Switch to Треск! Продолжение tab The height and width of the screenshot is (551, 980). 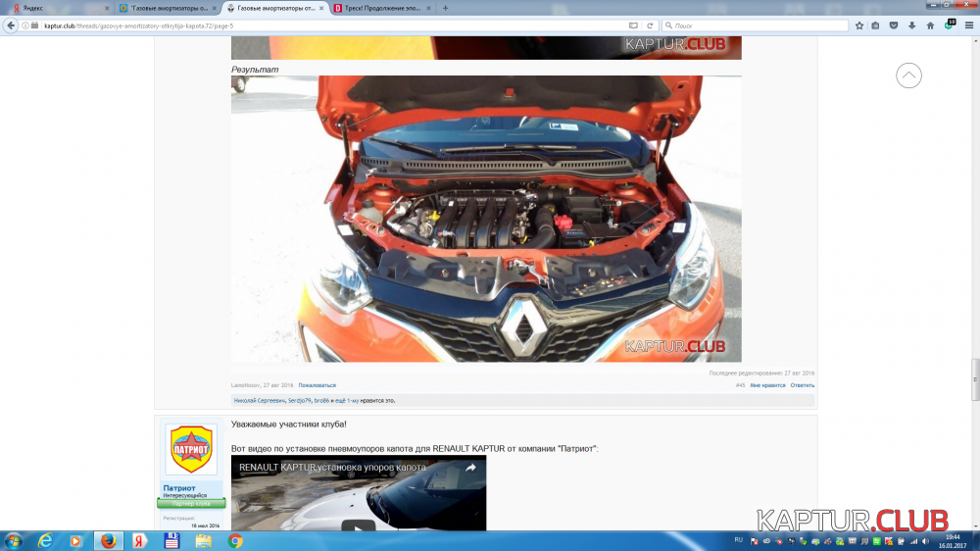click(x=382, y=8)
